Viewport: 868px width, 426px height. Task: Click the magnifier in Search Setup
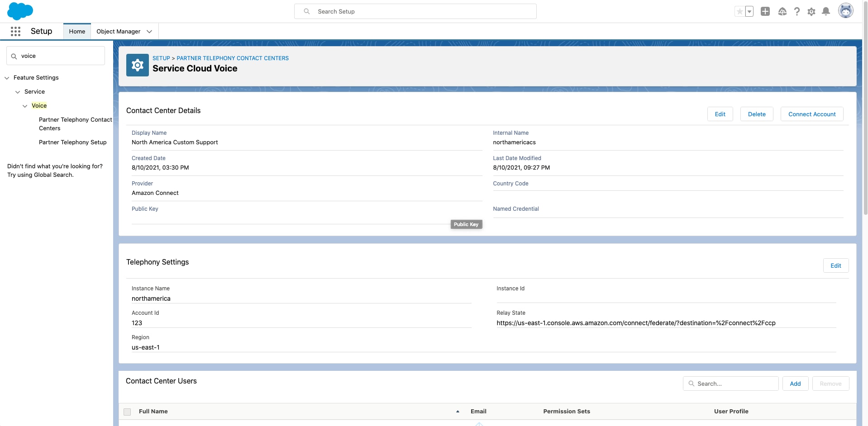click(x=307, y=11)
